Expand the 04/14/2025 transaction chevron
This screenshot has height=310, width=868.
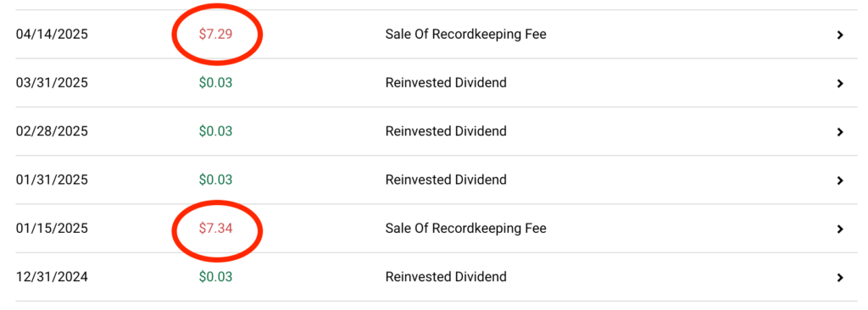pyautogui.click(x=840, y=35)
